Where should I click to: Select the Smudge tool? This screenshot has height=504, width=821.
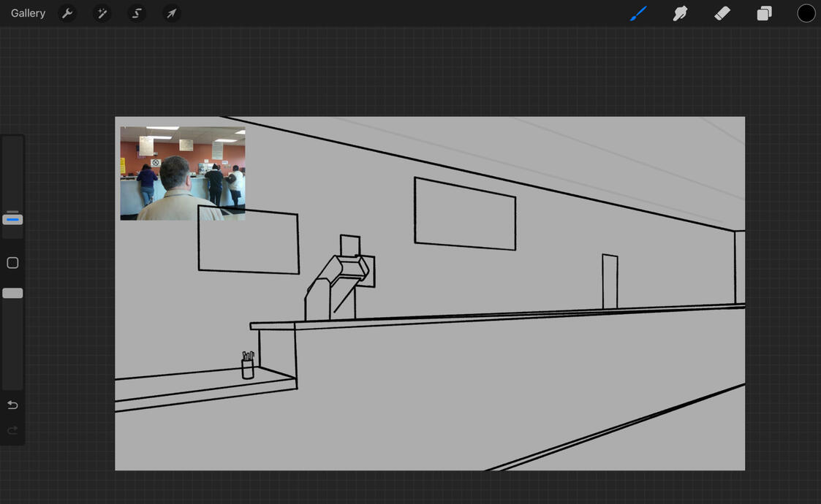tap(680, 13)
